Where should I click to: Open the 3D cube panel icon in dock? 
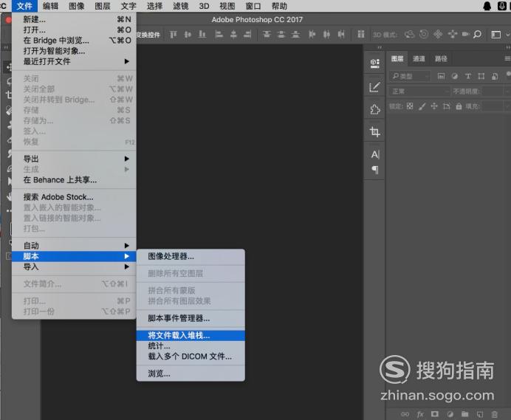pyautogui.click(x=375, y=63)
